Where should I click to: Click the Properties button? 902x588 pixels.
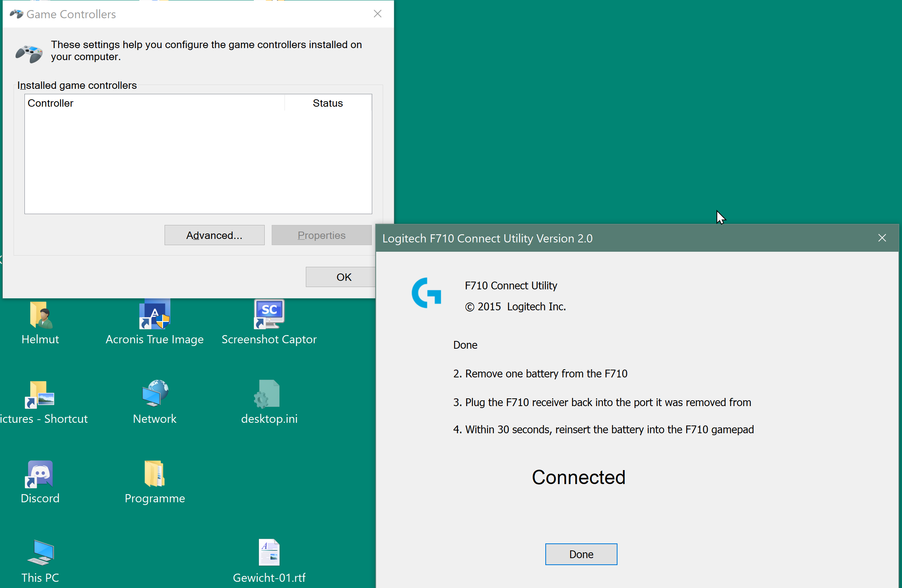click(321, 235)
